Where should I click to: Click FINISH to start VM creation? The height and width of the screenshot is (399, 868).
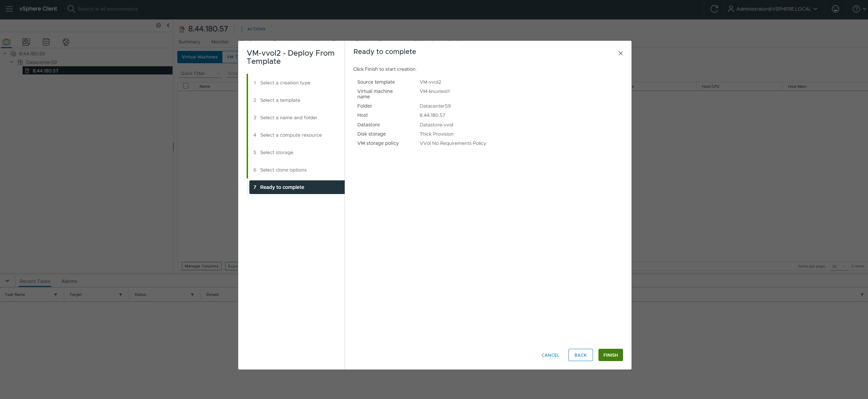click(610, 355)
